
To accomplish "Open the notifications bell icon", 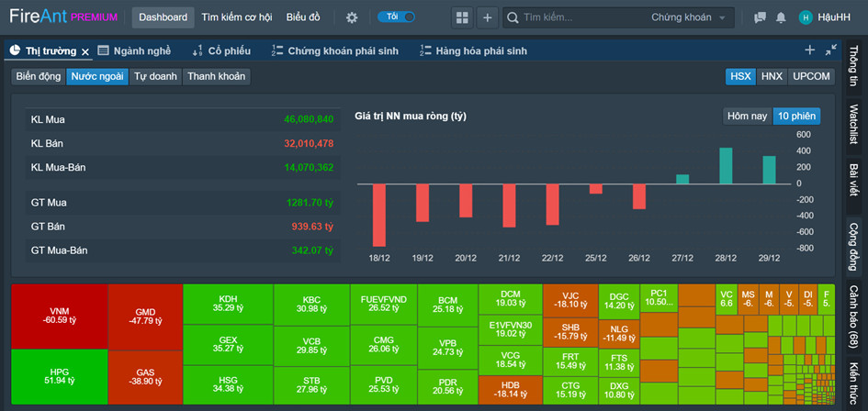I will [781, 17].
